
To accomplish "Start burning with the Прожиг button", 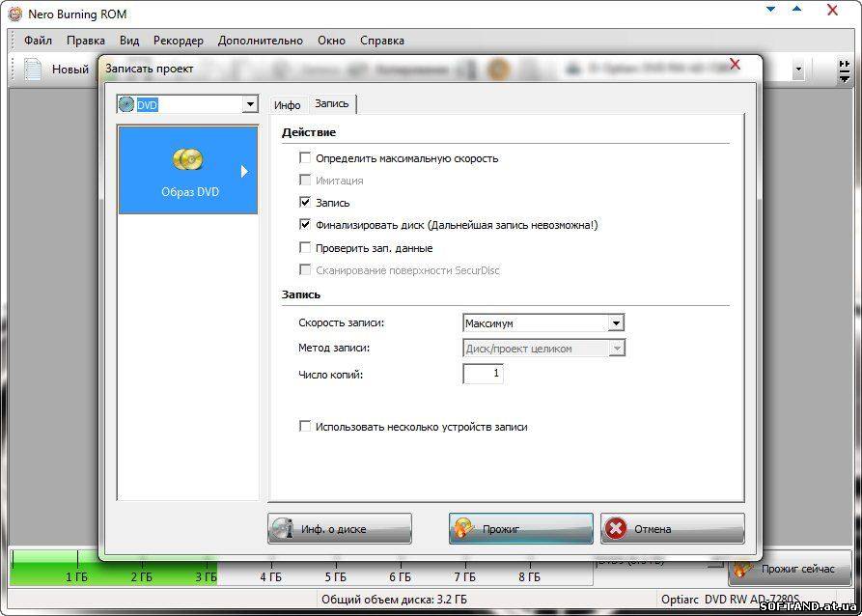I will pyautogui.click(x=520, y=528).
